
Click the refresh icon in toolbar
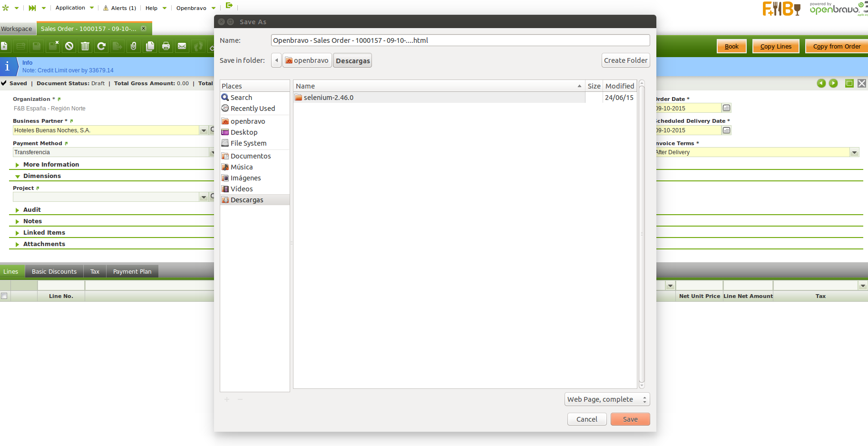click(x=101, y=46)
